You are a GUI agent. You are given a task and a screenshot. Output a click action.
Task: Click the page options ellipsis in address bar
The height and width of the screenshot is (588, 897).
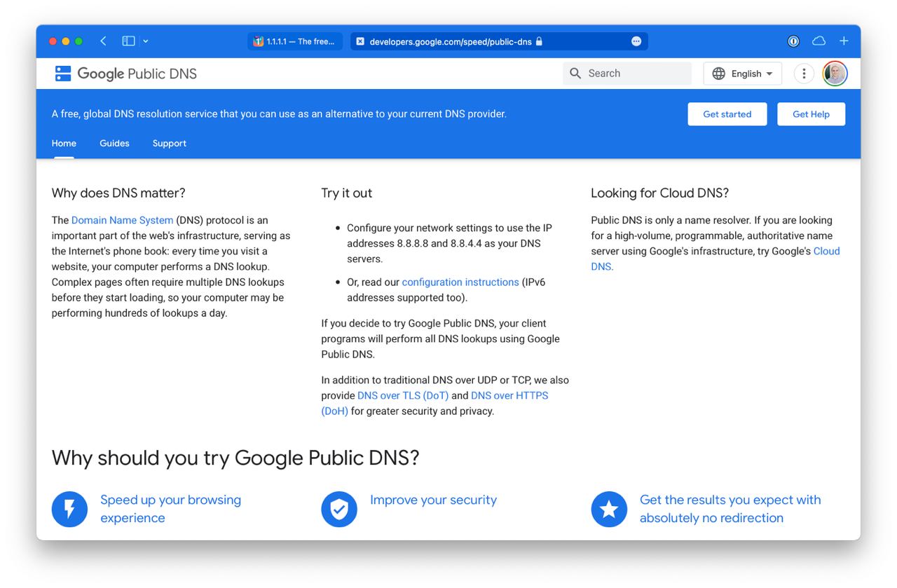pos(636,41)
